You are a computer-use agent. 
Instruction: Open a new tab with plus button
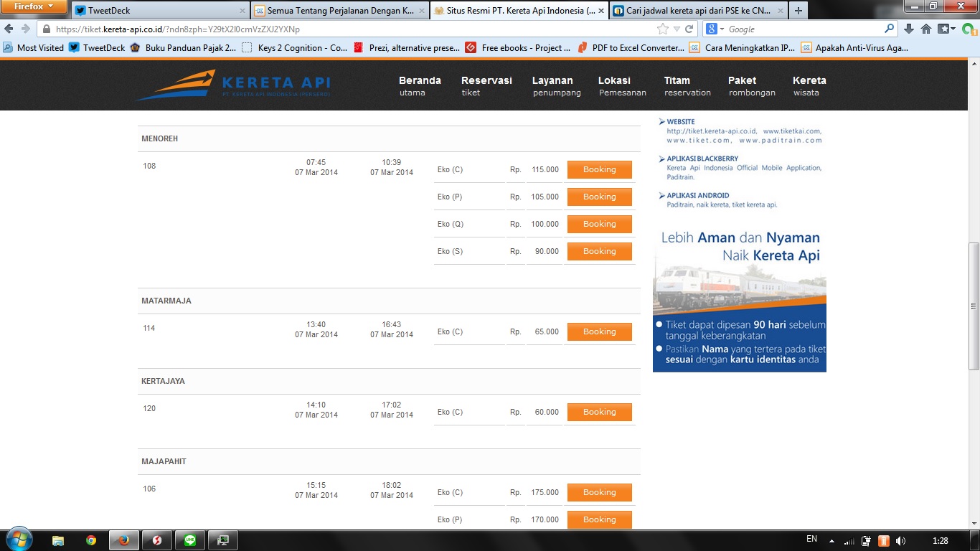[x=798, y=11]
